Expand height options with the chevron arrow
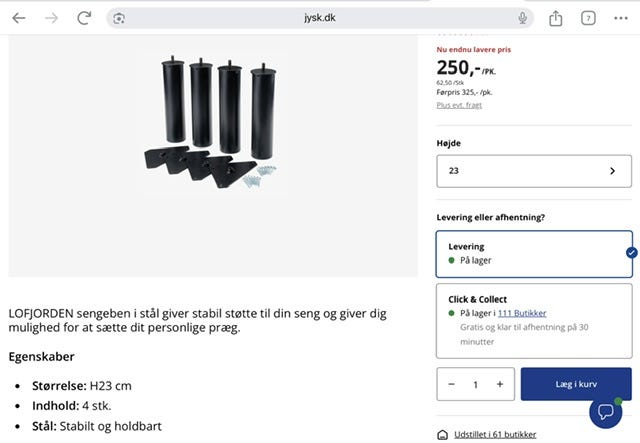The image size is (640, 443). click(x=612, y=171)
